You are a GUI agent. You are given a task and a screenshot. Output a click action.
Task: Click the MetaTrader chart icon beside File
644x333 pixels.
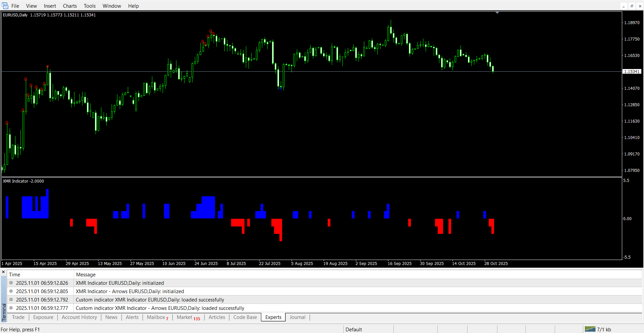click(5, 6)
